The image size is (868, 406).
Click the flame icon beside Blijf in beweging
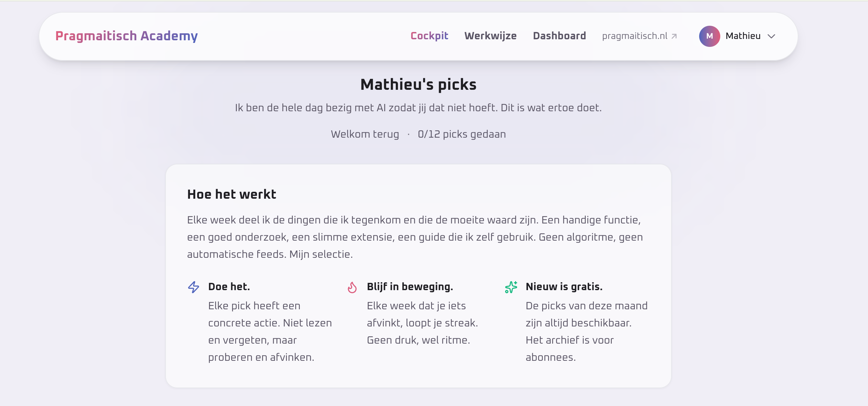[352, 287]
